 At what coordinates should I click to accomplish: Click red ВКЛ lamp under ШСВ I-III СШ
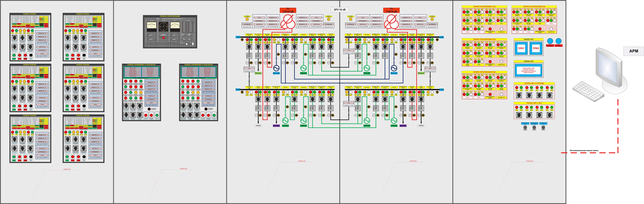(247, 40)
